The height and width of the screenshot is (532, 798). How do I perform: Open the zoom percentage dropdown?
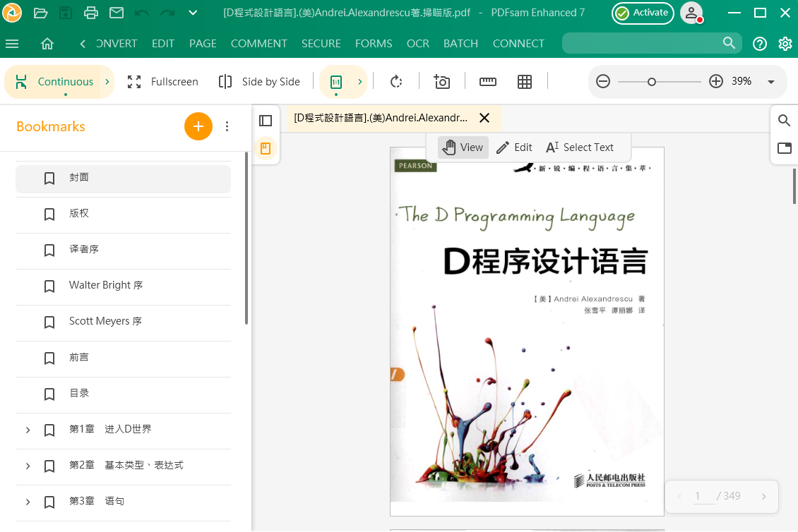tap(771, 82)
